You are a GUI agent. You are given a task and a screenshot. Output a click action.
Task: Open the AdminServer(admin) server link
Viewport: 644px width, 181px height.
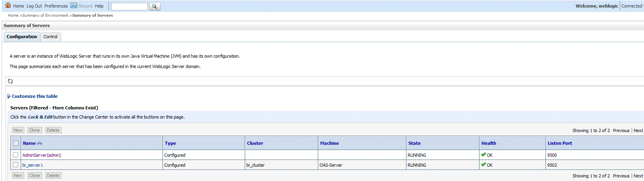pyautogui.click(x=42, y=155)
